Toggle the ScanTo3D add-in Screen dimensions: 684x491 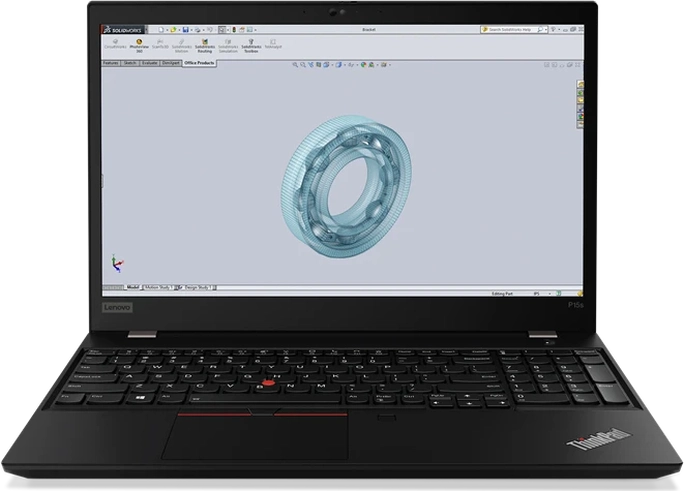click(160, 46)
